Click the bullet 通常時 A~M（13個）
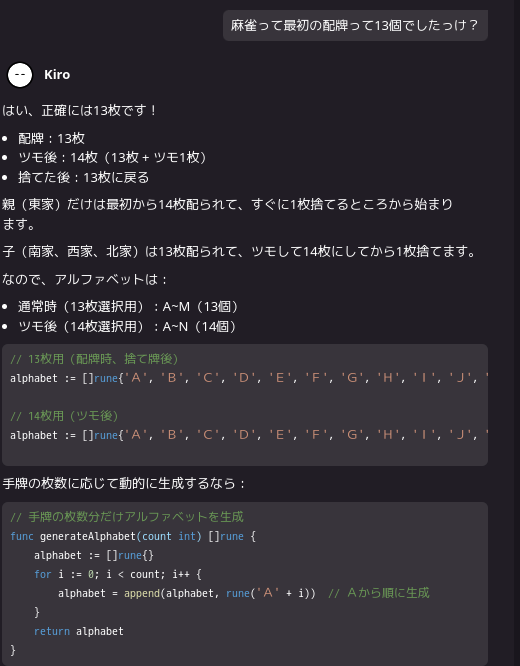 click(x=128, y=307)
